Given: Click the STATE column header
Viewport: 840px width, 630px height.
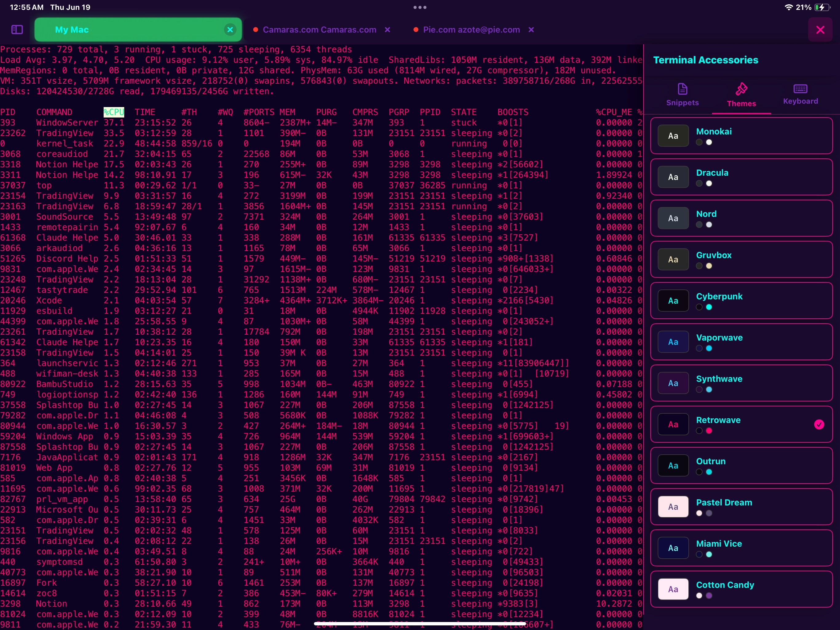Looking at the screenshot, I should tap(464, 112).
